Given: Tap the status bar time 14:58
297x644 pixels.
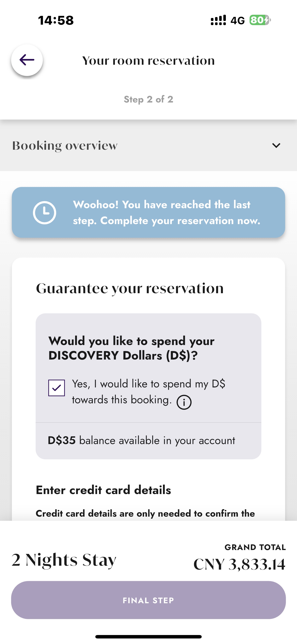Looking at the screenshot, I should (x=56, y=20).
